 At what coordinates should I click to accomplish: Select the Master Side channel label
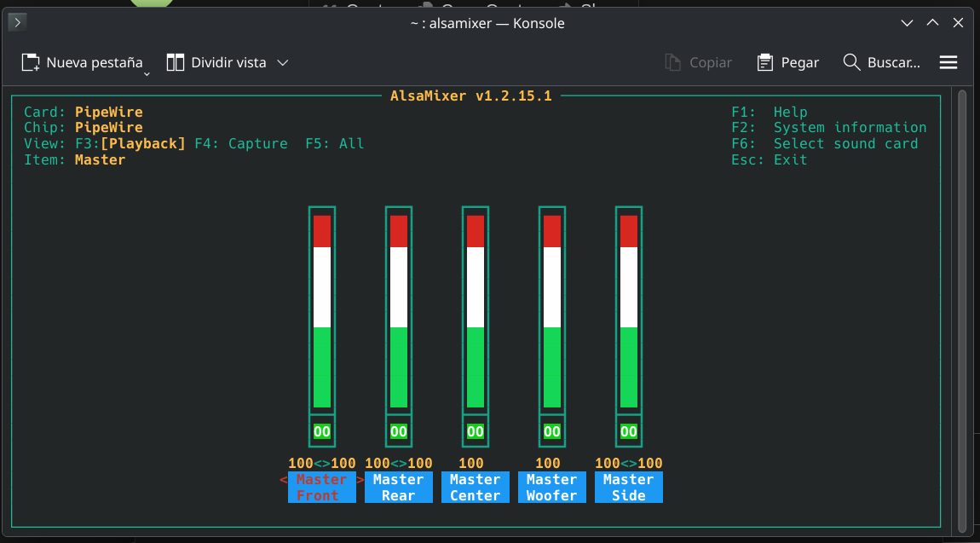tap(629, 488)
